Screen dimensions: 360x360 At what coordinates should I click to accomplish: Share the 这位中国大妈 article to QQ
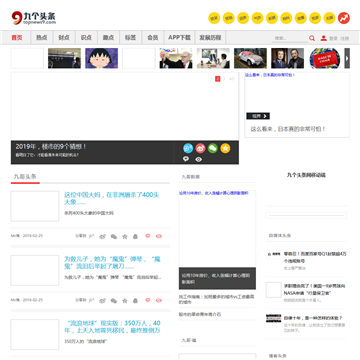(x=135, y=236)
